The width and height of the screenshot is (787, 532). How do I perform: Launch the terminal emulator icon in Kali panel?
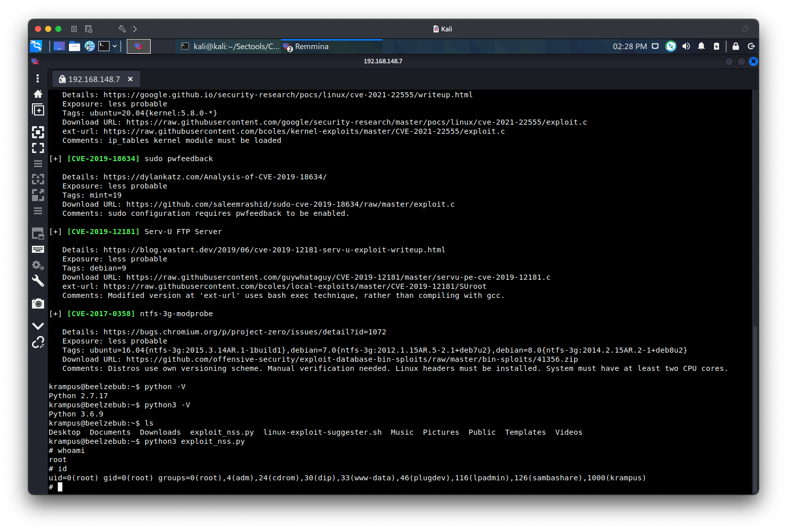104,46
